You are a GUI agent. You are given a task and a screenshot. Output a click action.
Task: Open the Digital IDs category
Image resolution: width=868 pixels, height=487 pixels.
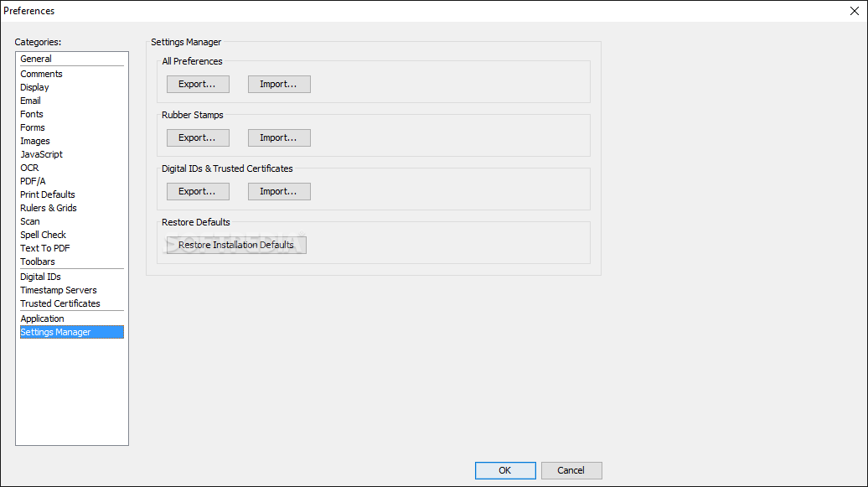click(x=72, y=277)
